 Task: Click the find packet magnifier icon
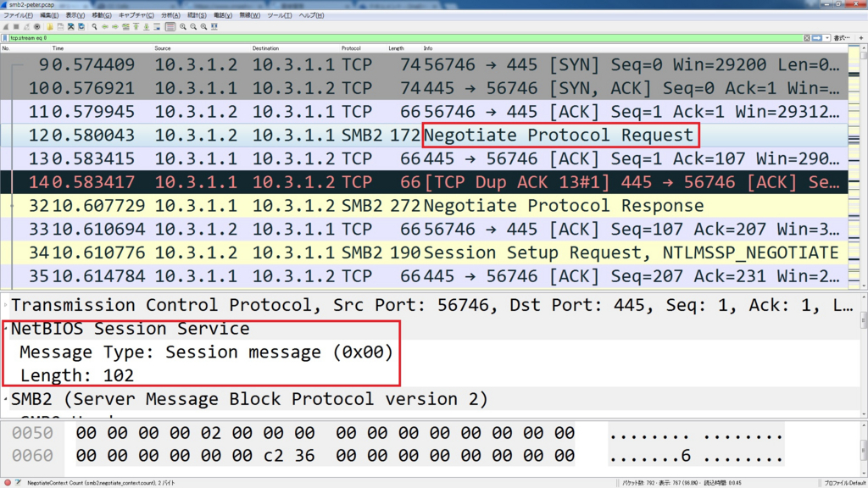[x=95, y=26]
